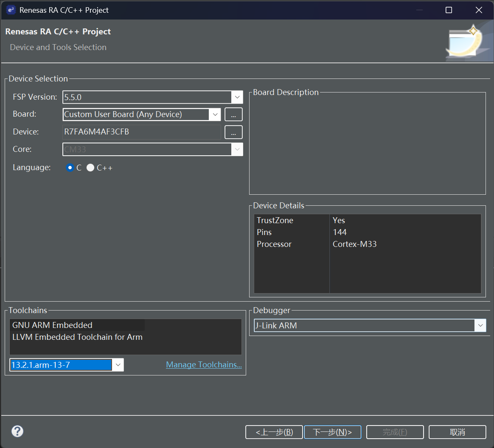494x448 pixels.
Task: Click the e2 studio title bar icon
Action: 11,10
